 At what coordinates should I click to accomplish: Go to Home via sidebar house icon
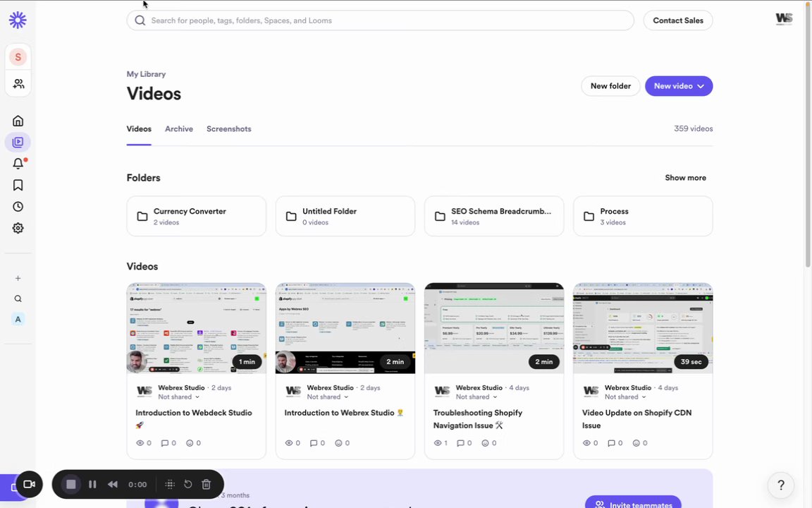(x=18, y=121)
